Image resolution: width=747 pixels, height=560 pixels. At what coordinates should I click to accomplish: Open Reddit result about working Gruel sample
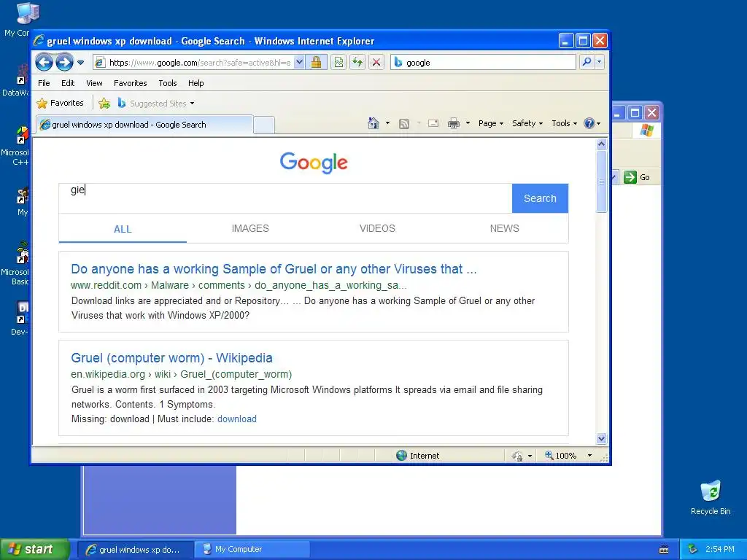point(274,269)
